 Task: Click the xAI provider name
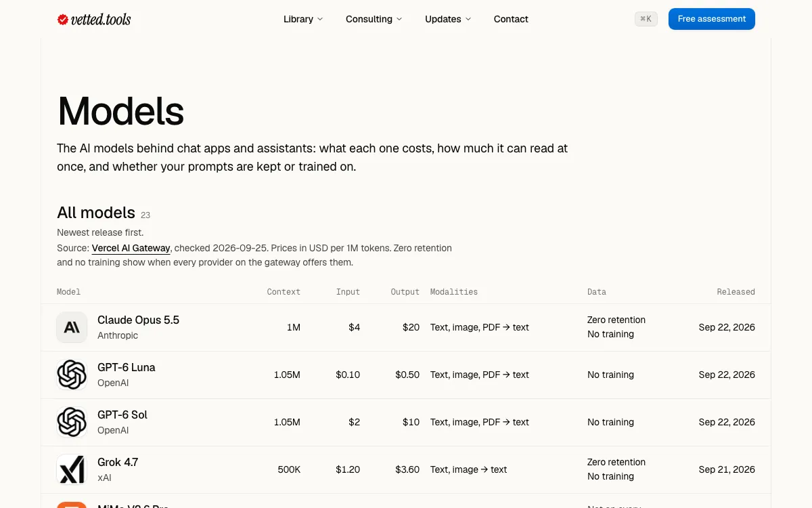tap(104, 478)
